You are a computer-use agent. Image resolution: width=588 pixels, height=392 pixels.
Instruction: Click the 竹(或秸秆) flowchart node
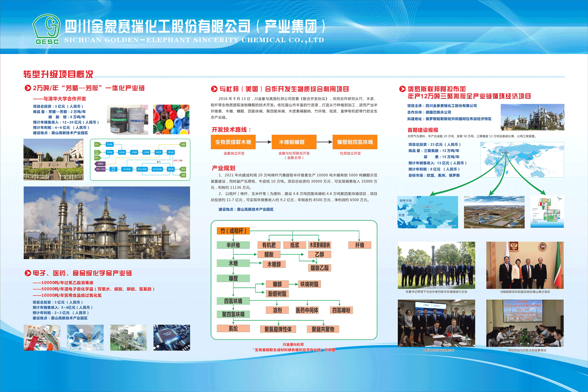[x=233, y=231]
